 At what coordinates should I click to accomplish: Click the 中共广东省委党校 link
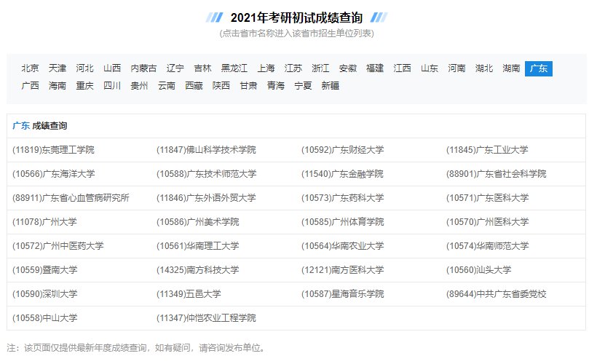pos(496,294)
